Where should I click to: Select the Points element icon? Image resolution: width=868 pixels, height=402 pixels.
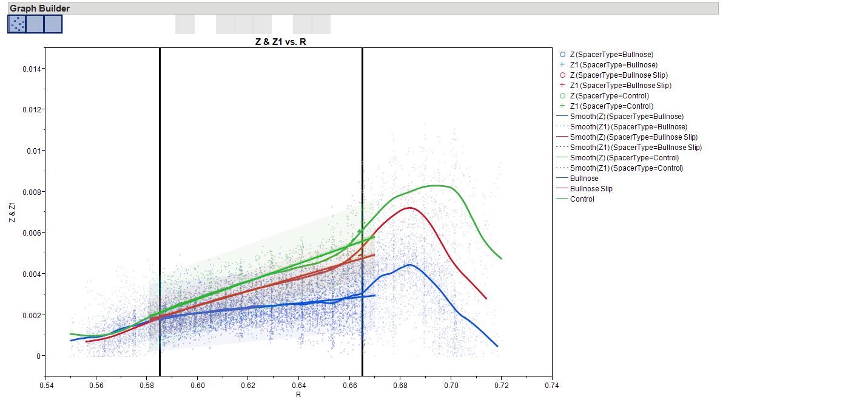pos(16,24)
